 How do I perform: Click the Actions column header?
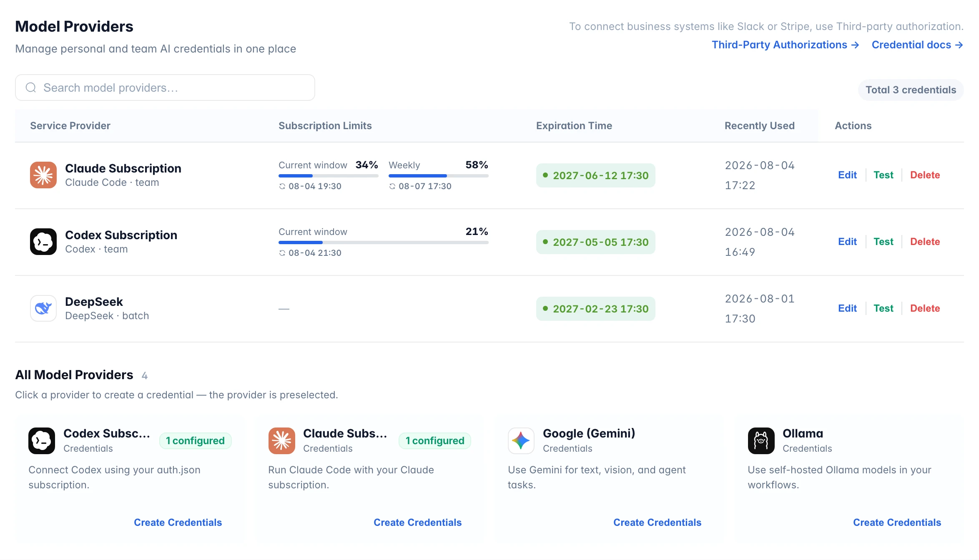click(x=853, y=126)
